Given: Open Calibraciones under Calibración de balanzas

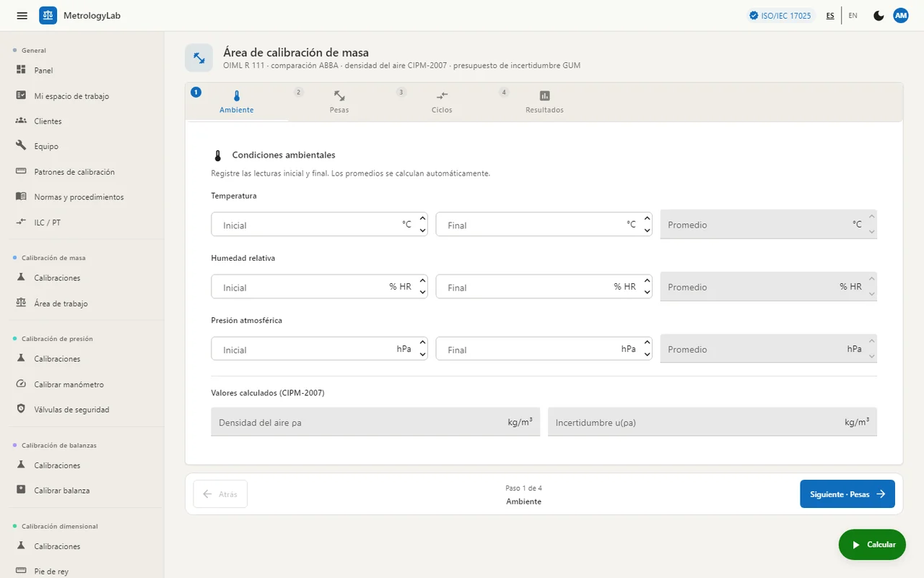Looking at the screenshot, I should click(82, 465).
